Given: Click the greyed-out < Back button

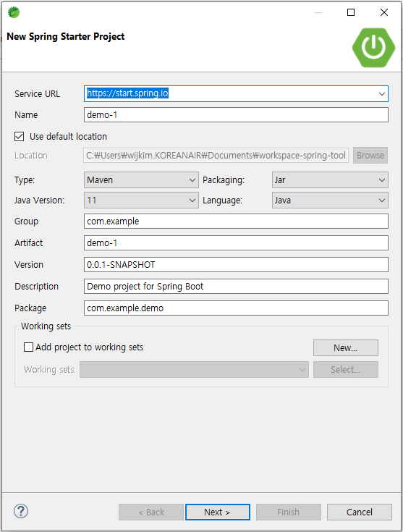Looking at the screenshot, I should coord(151,512).
